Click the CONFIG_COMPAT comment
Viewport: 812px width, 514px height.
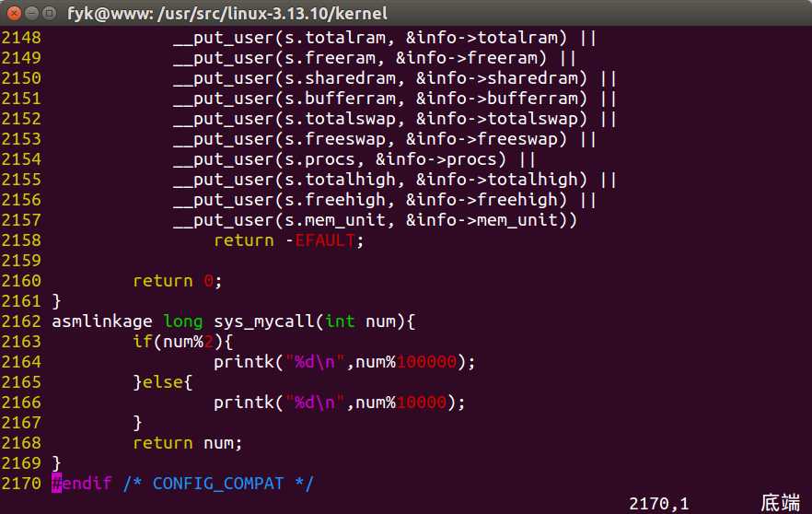pyautogui.click(x=218, y=484)
